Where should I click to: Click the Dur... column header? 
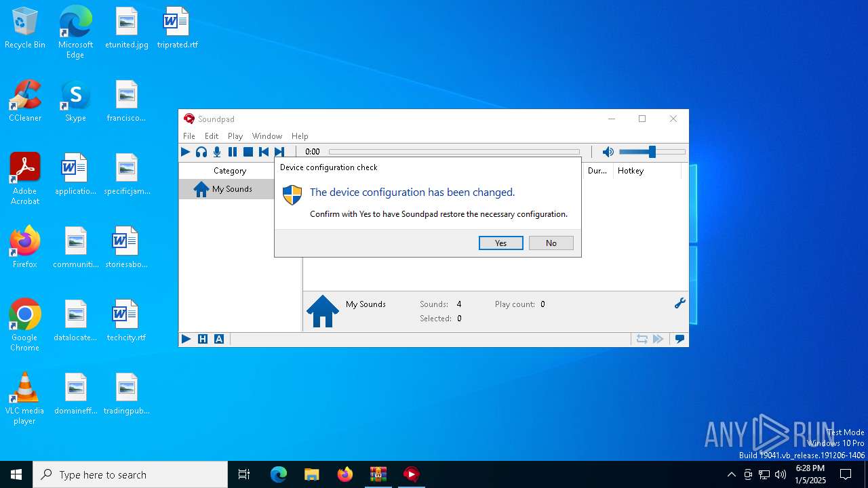click(597, 171)
